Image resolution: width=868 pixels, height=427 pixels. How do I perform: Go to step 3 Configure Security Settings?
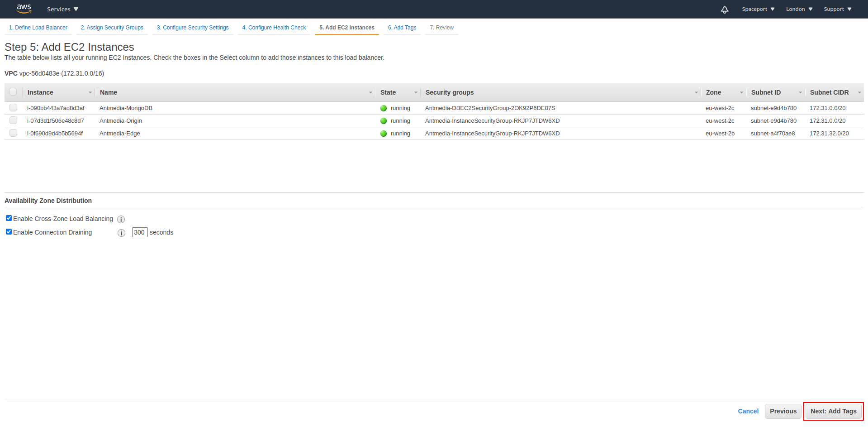pos(193,28)
